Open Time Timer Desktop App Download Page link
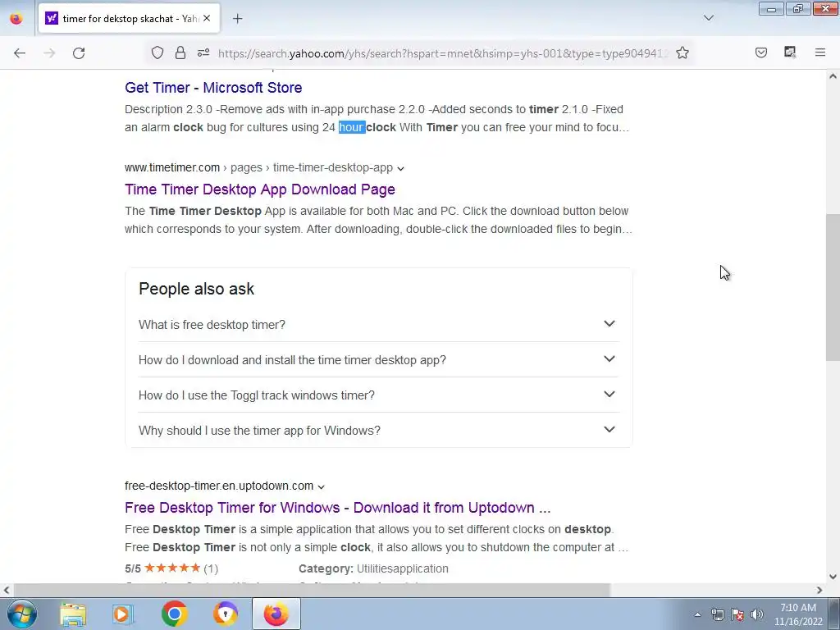 click(260, 189)
